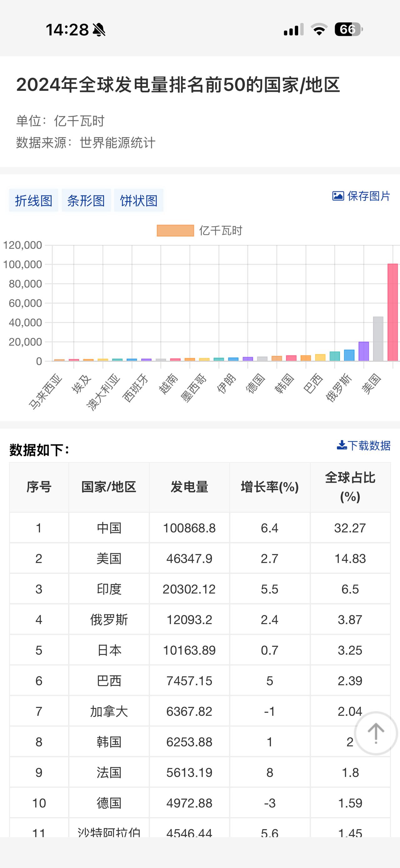400x868 pixels.
Task: Tap the back-to-top arrow button
Action: point(376,733)
